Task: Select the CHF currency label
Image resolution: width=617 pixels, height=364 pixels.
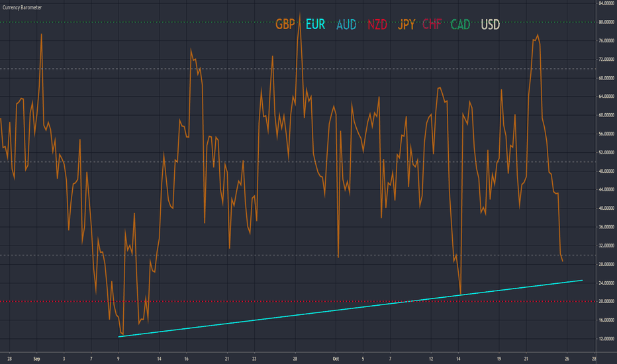Action: tap(432, 24)
